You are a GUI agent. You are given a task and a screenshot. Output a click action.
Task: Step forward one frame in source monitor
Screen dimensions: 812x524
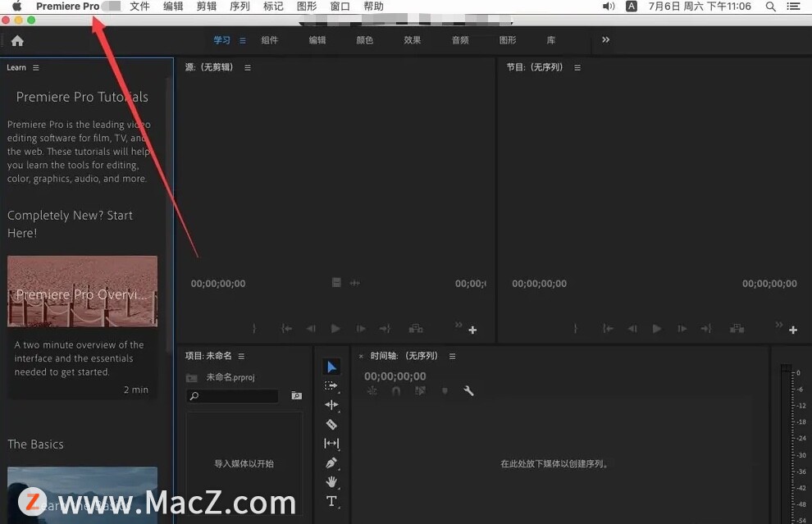(x=361, y=328)
